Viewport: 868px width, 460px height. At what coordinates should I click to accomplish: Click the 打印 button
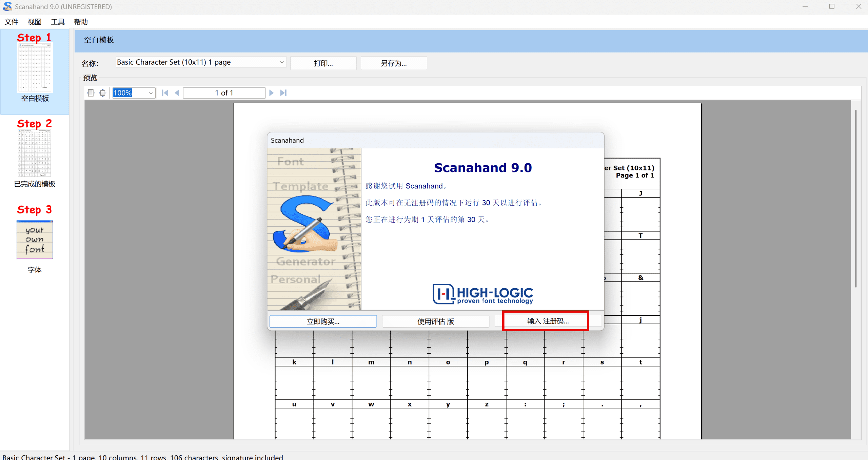(x=323, y=63)
